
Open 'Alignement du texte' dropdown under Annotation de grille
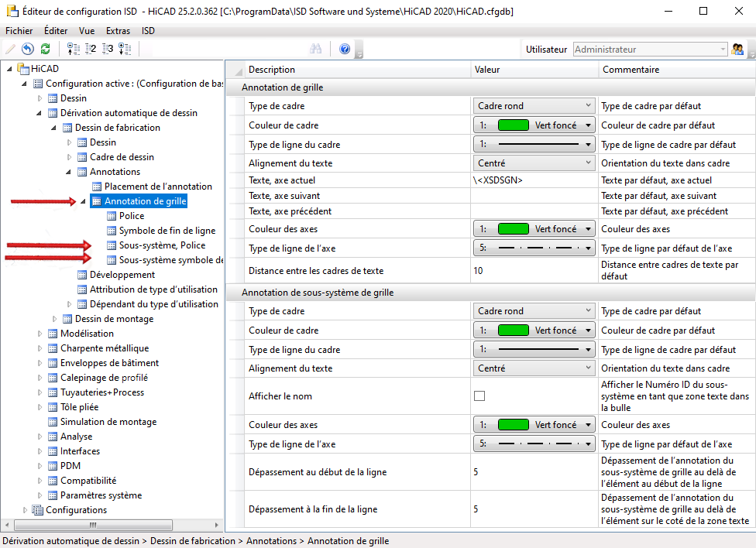coord(534,163)
